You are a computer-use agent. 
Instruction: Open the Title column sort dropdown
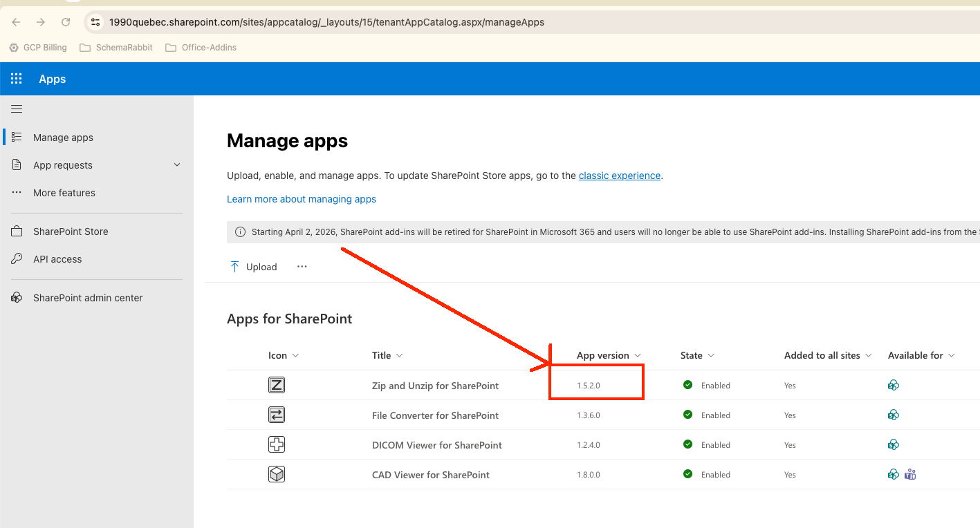point(400,355)
